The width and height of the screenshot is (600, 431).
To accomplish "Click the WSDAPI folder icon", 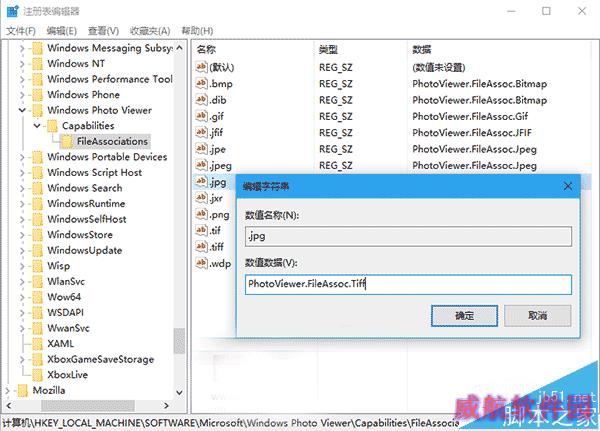I will tap(38, 313).
